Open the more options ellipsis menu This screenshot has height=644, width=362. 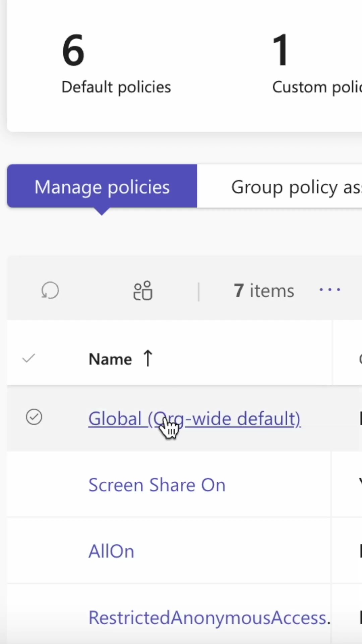click(x=330, y=290)
